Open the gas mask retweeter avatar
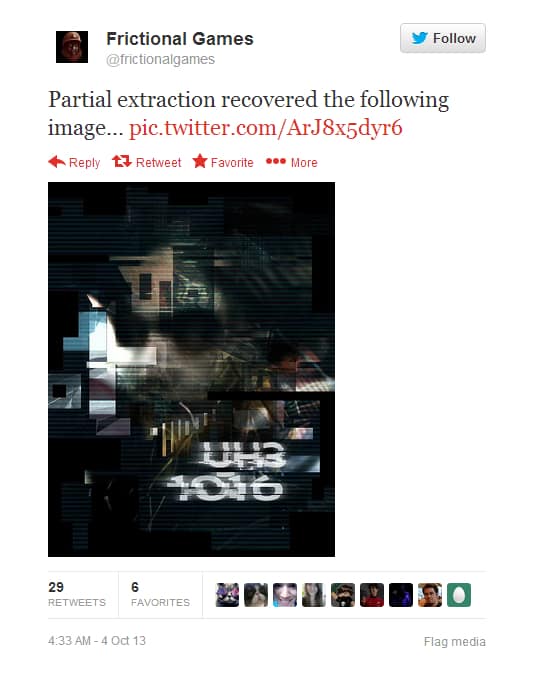Screen dimensions: 534x676 tap(343, 595)
